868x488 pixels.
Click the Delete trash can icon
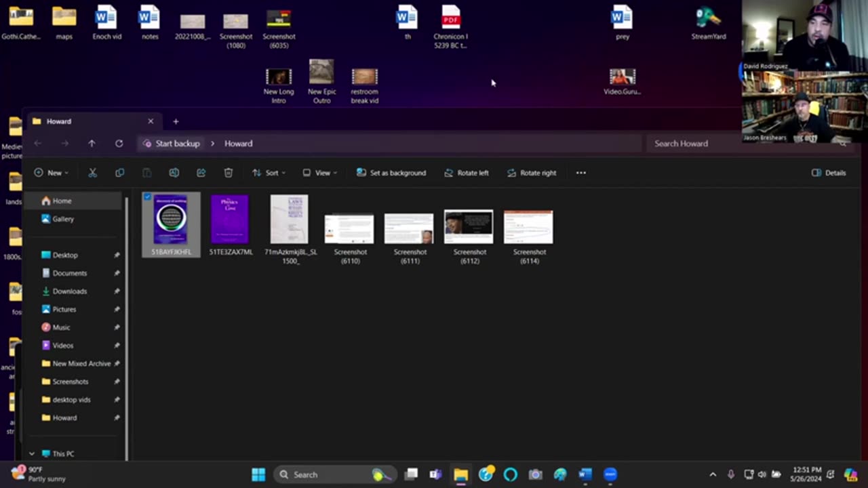pos(229,173)
